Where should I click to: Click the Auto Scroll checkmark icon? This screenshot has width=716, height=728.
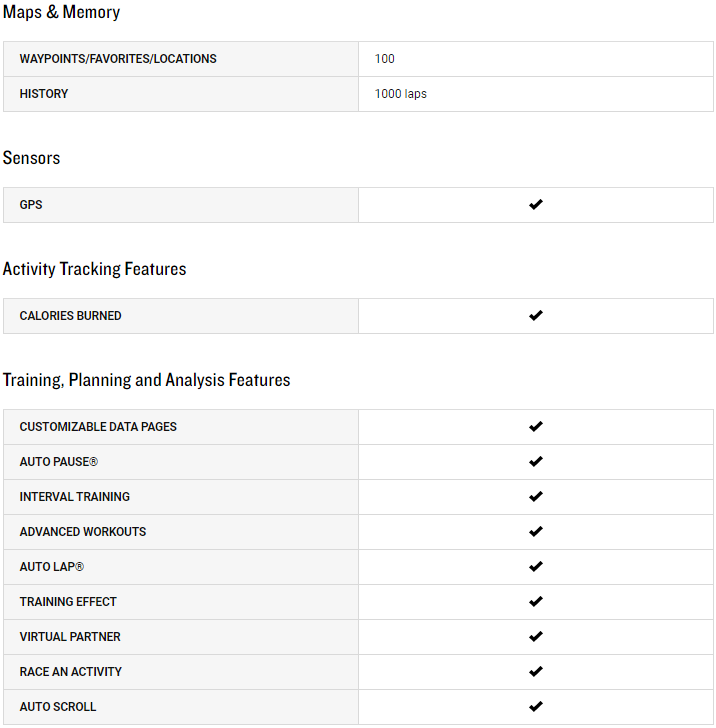(536, 707)
